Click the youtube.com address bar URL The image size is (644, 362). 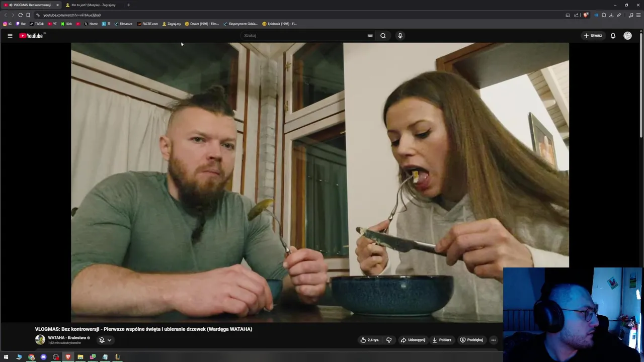[72, 15]
